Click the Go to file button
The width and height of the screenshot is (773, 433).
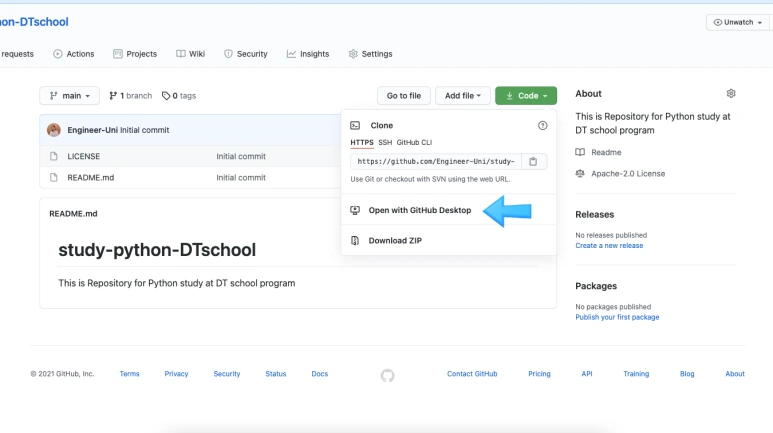(x=404, y=96)
